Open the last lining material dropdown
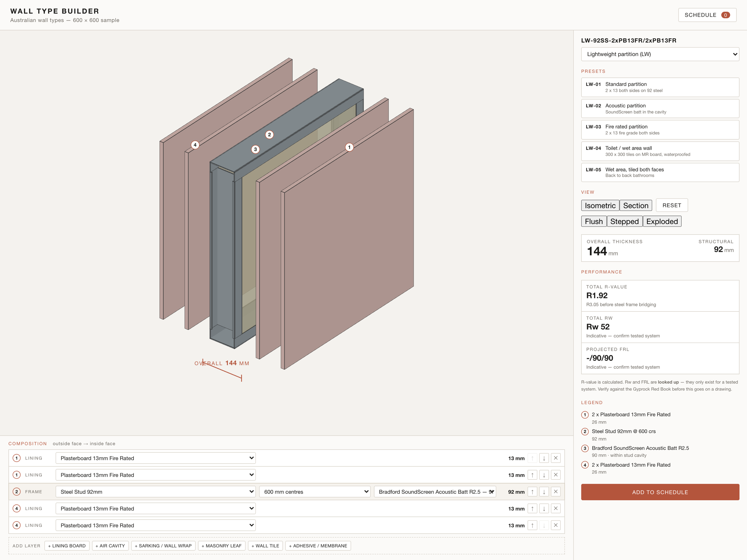Viewport: 747px width, 560px height. pos(156,525)
